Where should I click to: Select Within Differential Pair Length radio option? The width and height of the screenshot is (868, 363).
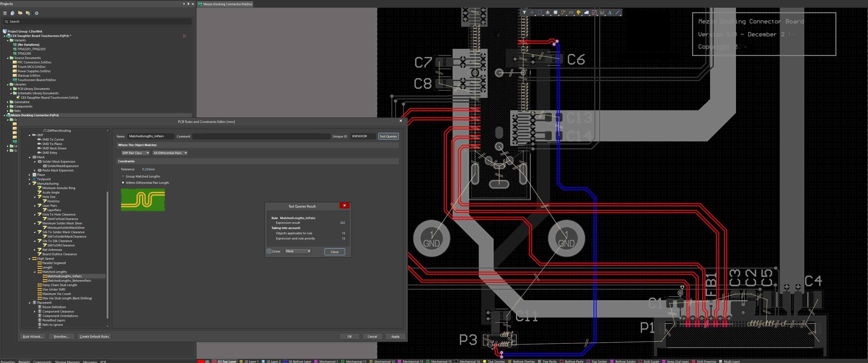coord(123,183)
